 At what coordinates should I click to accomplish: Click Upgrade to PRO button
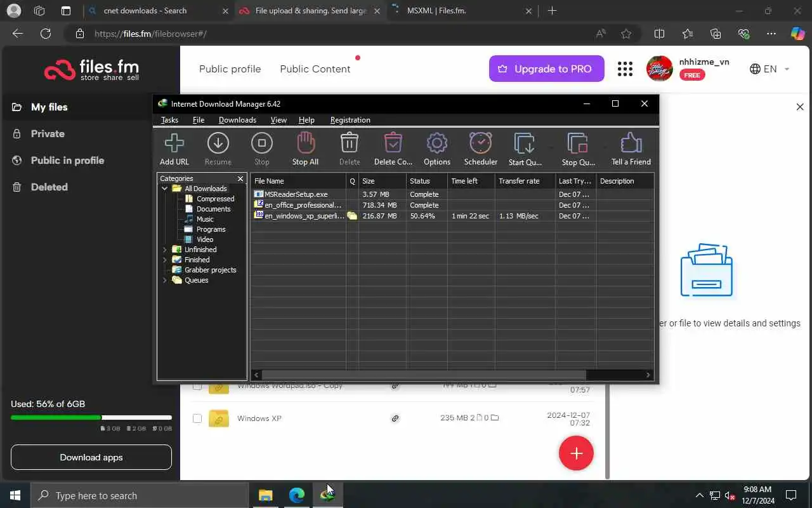pyautogui.click(x=546, y=69)
